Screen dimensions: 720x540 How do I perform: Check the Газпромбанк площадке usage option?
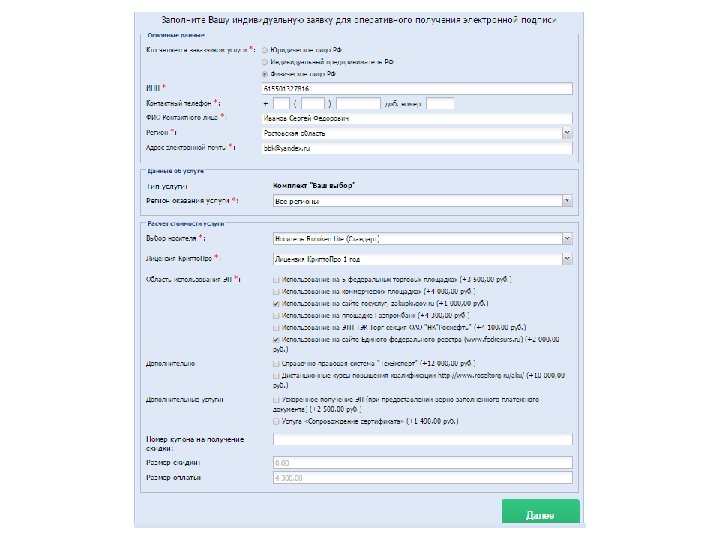point(275,314)
